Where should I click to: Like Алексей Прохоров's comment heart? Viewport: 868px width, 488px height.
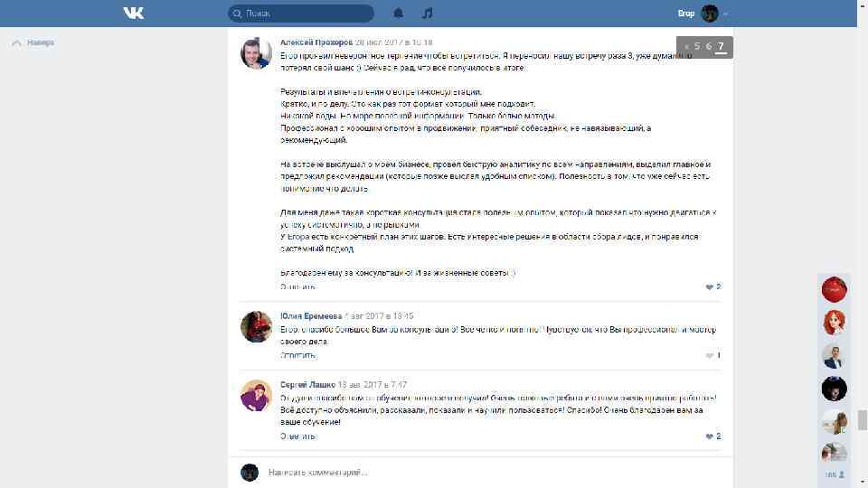click(x=709, y=286)
